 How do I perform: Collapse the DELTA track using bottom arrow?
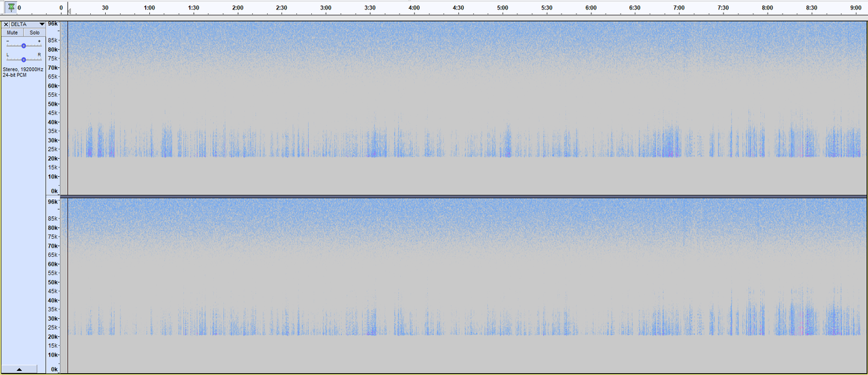click(19, 370)
